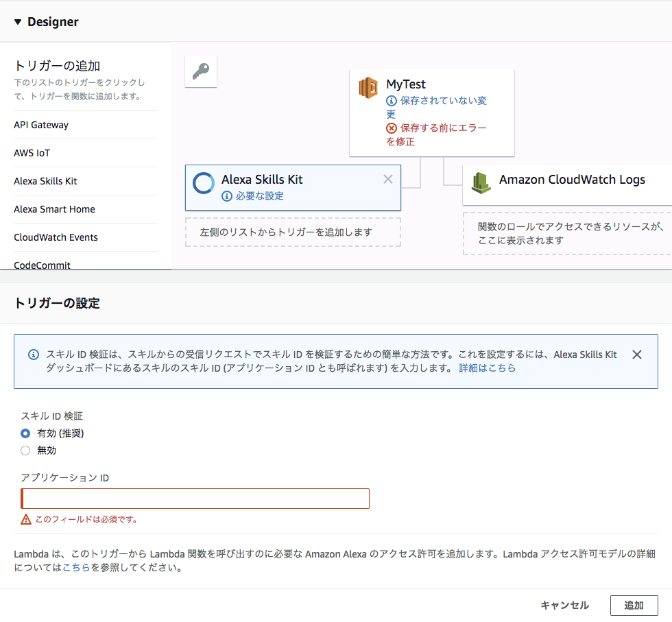
Task: Dismiss the skill ID verification info banner
Action: click(x=637, y=355)
